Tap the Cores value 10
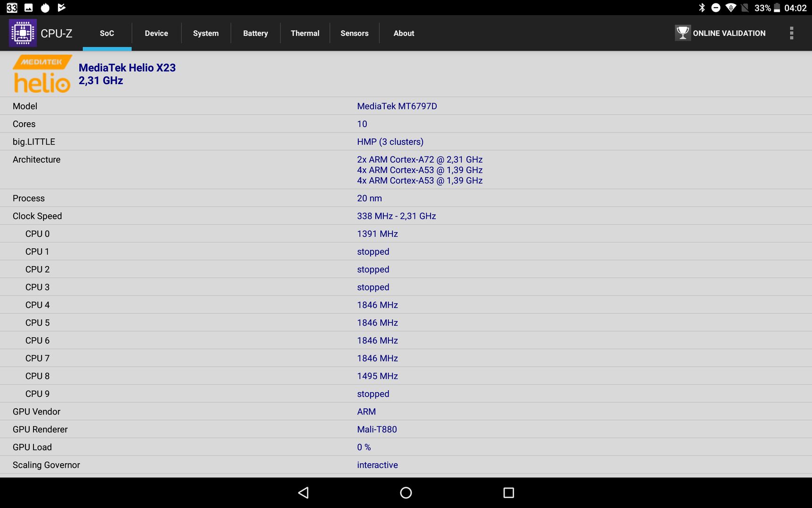The image size is (812, 508). [362, 124]
